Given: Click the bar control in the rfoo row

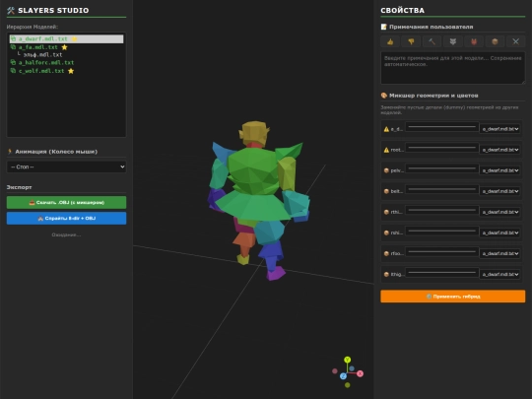Looking at the screenshot, I should point(442,252).
